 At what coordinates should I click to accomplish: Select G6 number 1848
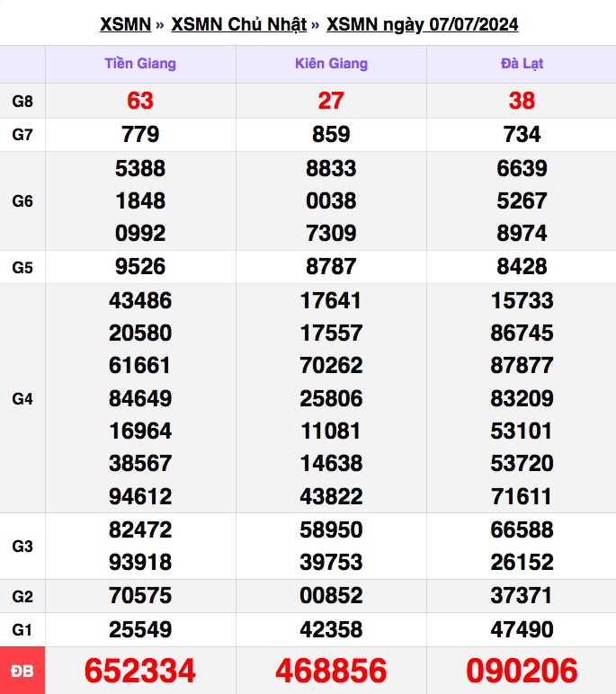pos(140,201)
